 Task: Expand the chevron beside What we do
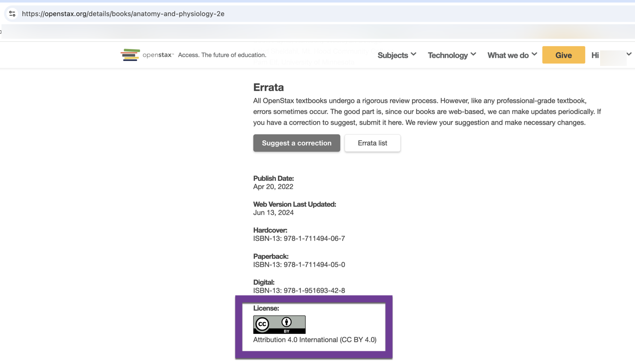pos(534,54)
